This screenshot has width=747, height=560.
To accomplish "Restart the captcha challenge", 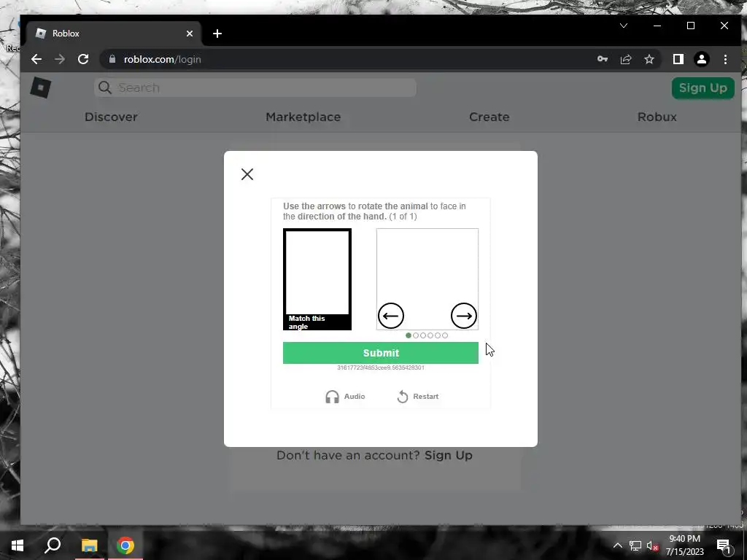I will pos(418,396).
